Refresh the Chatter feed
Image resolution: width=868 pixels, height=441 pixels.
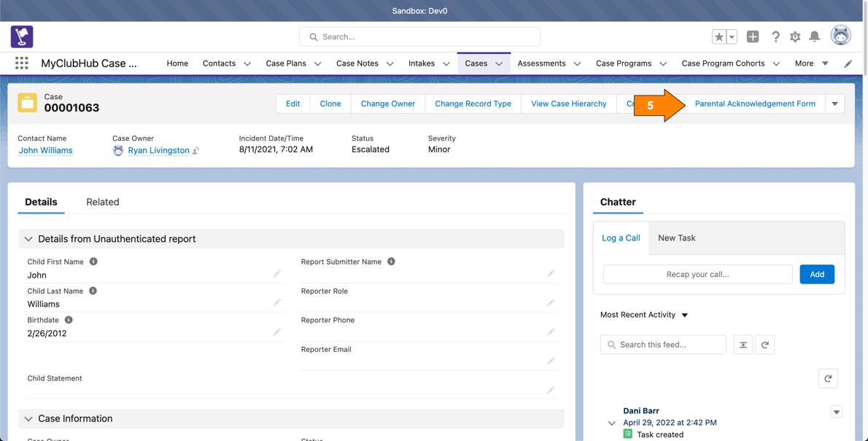pyautogui.click(x=765, y=345)
